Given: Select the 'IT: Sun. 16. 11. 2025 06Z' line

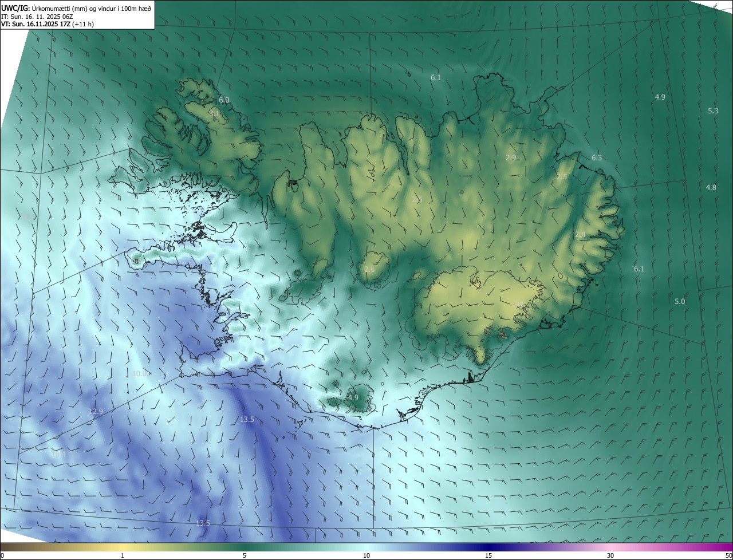Looking at the screenshot, I should click(x=37, y=16).
